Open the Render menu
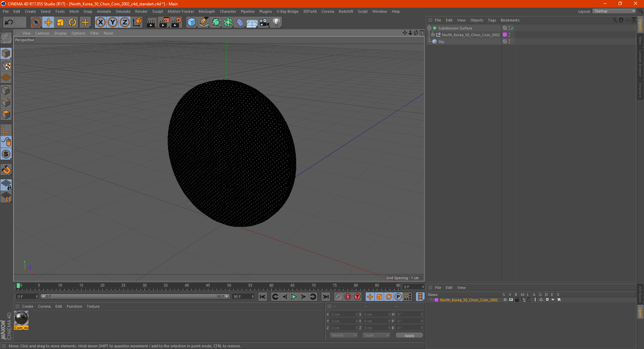Screen dimensions: 644x349 (x=141, y=11)
